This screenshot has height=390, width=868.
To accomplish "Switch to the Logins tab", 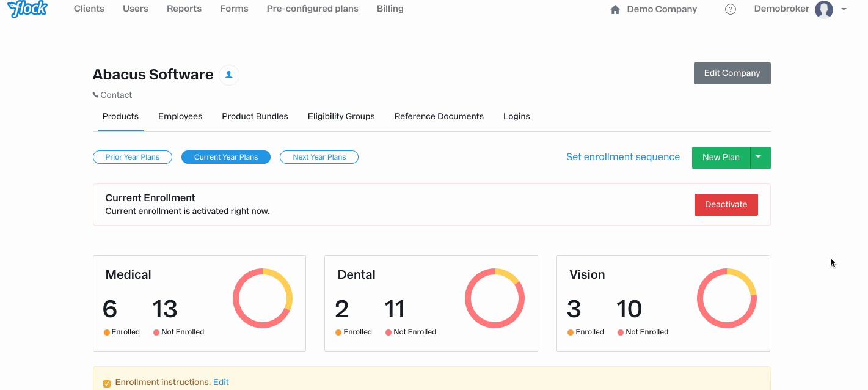I will click(517, 116).
